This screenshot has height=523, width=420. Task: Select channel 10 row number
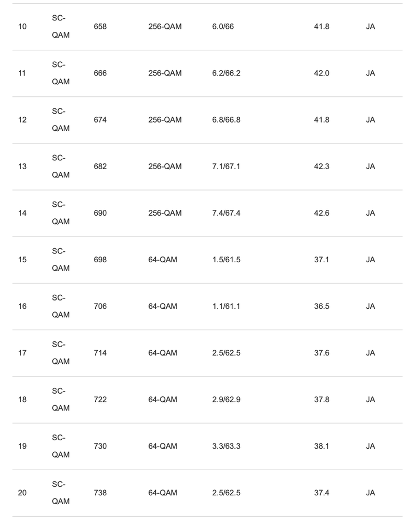[x=22, y=27]
